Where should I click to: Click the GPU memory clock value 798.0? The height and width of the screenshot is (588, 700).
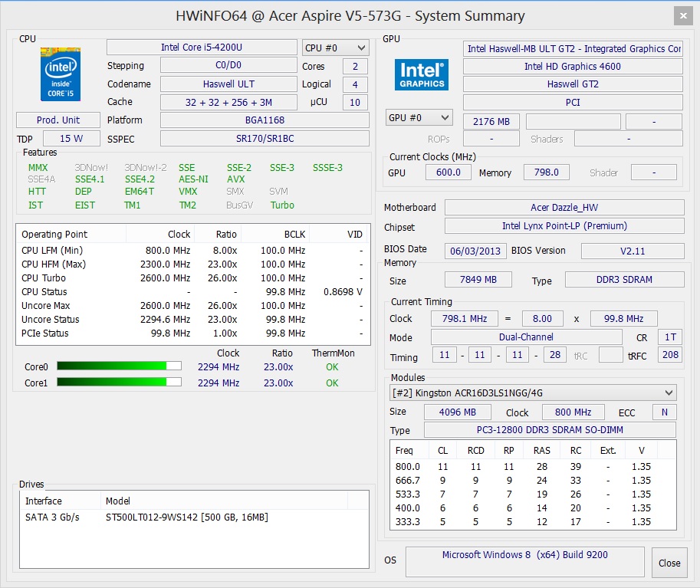547,172
